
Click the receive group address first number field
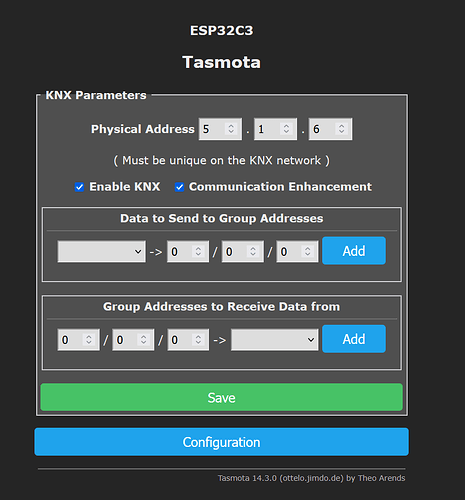point(78,340)
